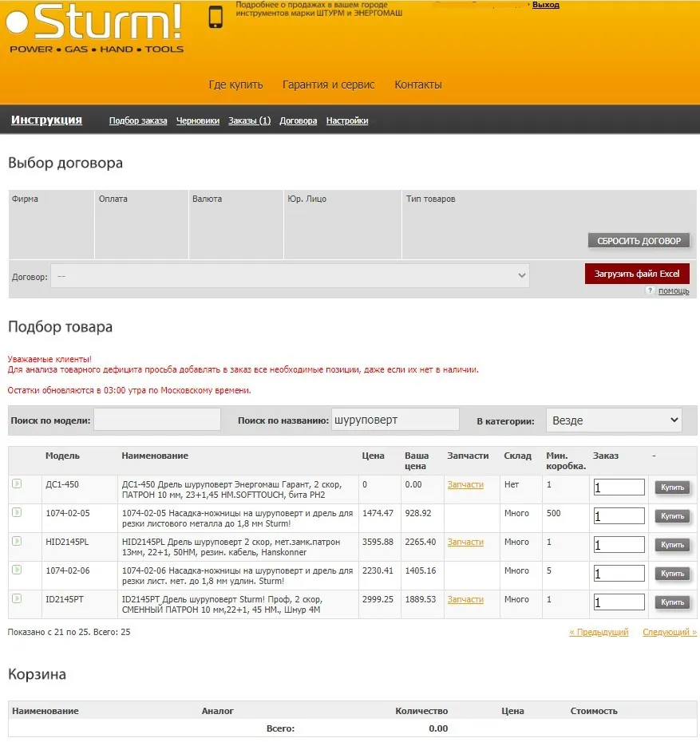The width and height of the screenshot is (700, 742).
Task: Click 'Загрузить файл Excel' button
Action: click(x=636, y=274)
